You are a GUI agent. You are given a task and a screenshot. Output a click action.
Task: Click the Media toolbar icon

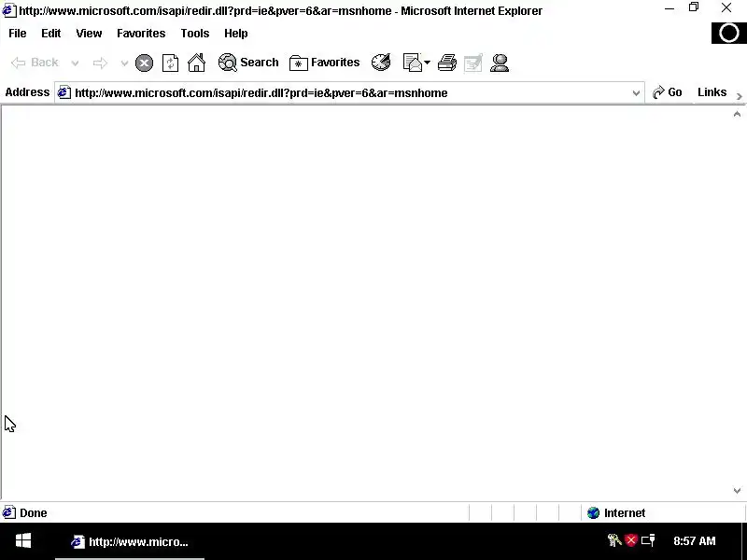pos(381,63)
